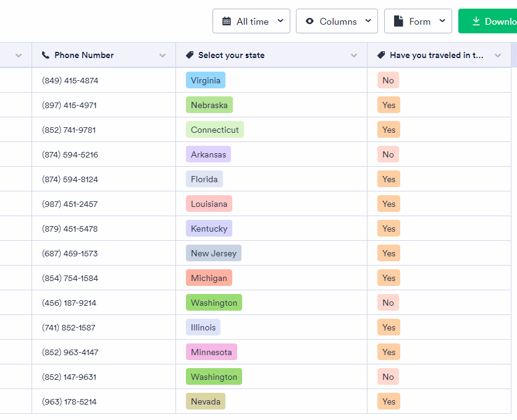Click the Yes tag in Nevada row
Screen dimensions: 517x420
[389, 401]
